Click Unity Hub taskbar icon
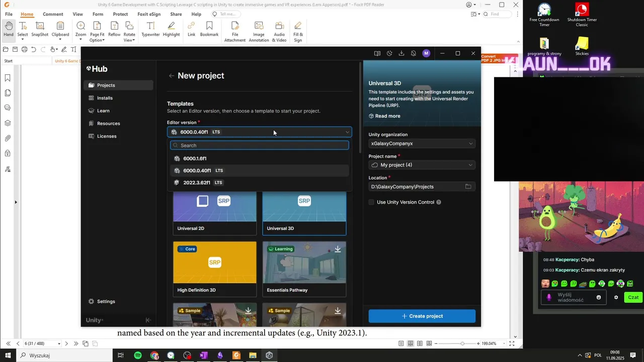 coord(269,355)
